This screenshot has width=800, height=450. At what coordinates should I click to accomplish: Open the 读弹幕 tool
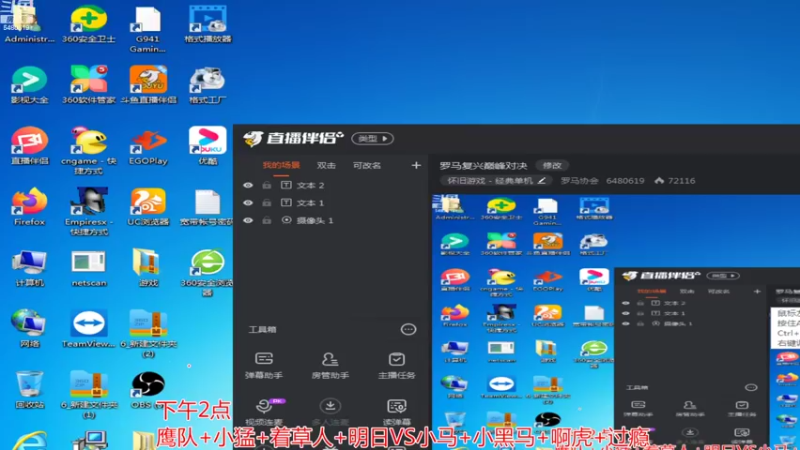click(396, 412)
